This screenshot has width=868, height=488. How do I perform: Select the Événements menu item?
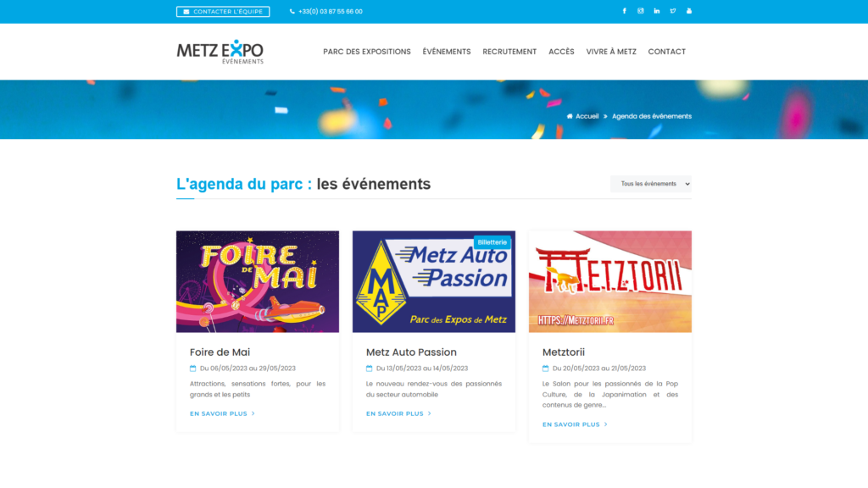pos(447,52)
